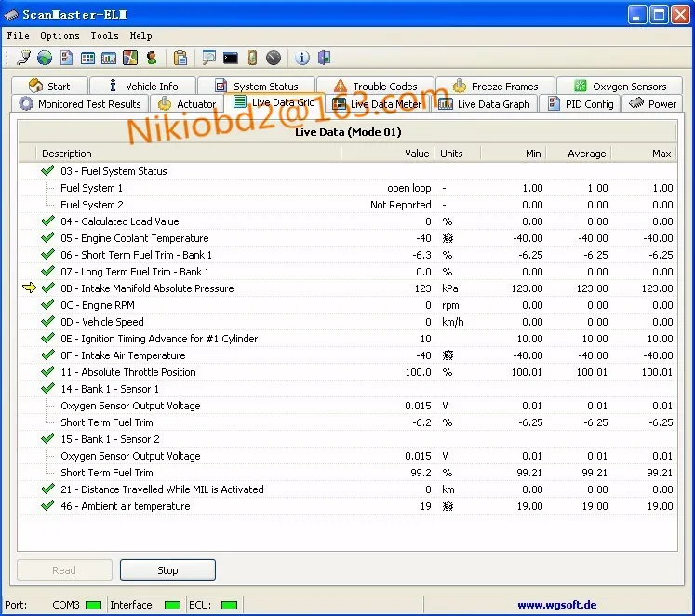
Task: Click the green check beside 46 - Ambient air temperature
Action: pyautogui.click(x=47, y=505)
